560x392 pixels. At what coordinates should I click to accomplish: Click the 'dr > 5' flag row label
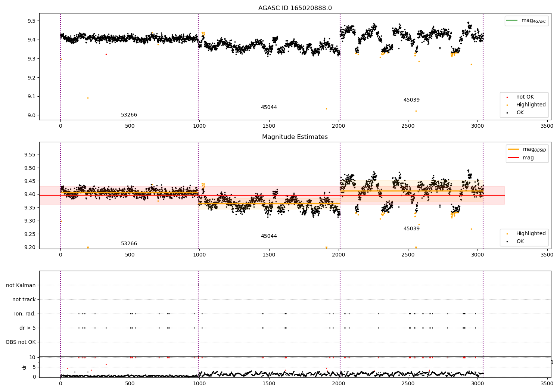pyautogui.click(x=28, y=328)
